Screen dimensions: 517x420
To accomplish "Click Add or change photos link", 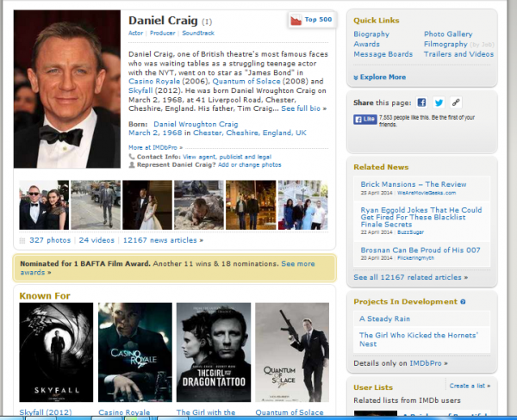I will (250, 164).
